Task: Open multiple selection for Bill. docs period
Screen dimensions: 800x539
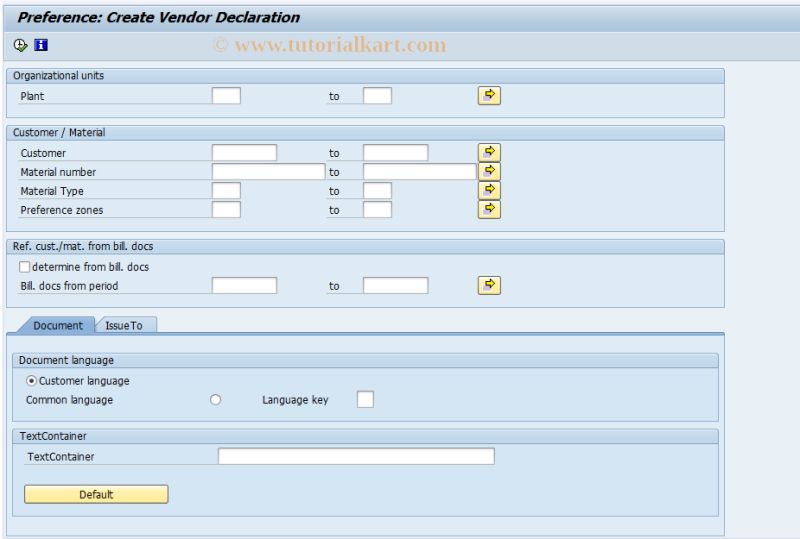Action: coord(489,285)
